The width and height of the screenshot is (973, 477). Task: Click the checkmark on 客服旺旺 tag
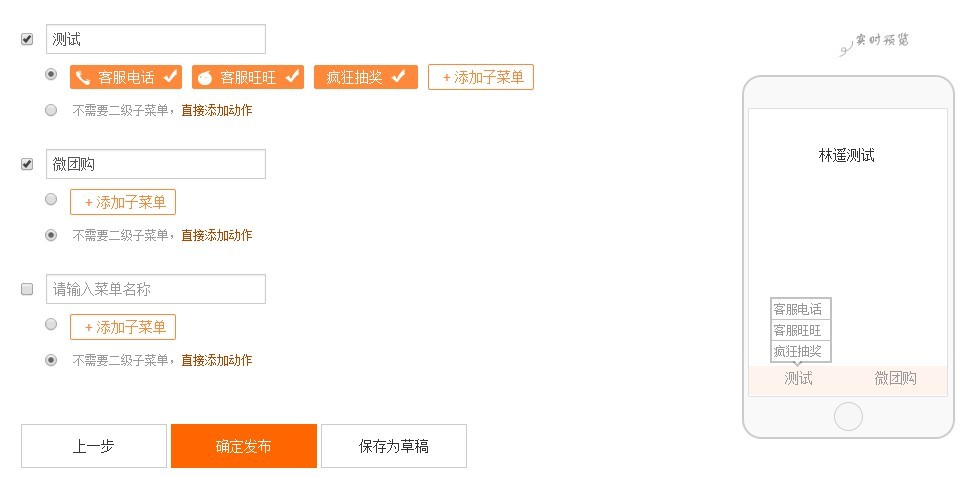point(292,76)
